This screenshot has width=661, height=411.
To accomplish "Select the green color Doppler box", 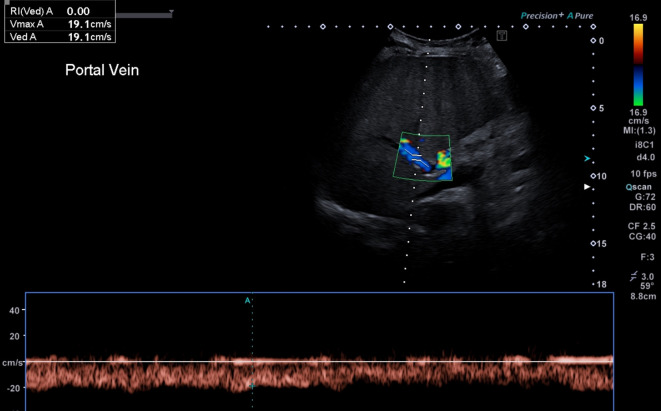I will tap(422, 157).
